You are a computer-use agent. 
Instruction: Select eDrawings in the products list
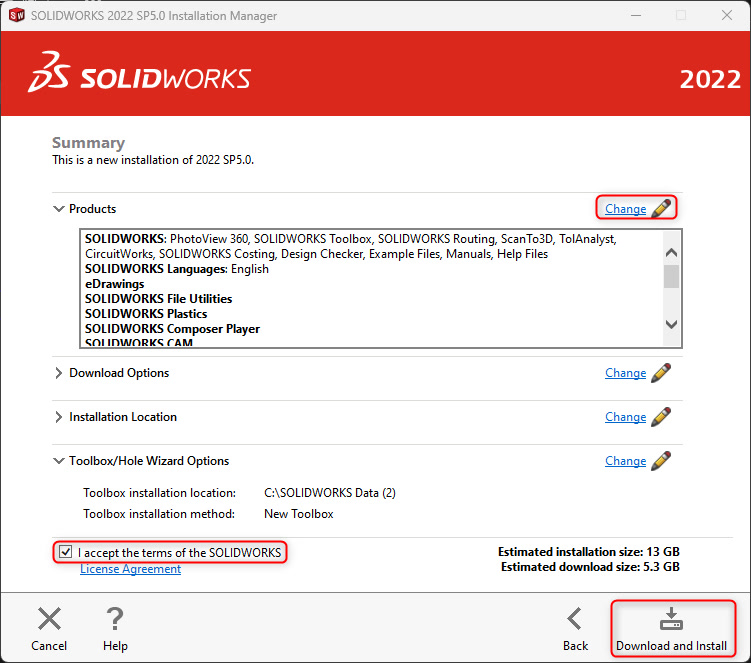pos(114,284)
